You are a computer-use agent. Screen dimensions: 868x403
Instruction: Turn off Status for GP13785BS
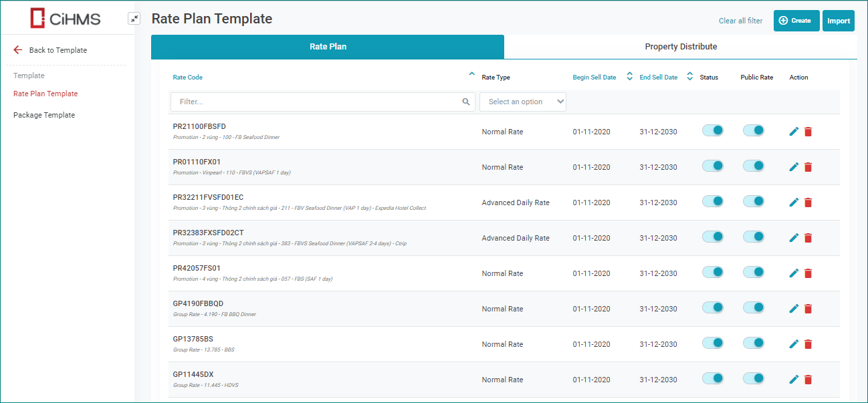click(x=713, y=343)
